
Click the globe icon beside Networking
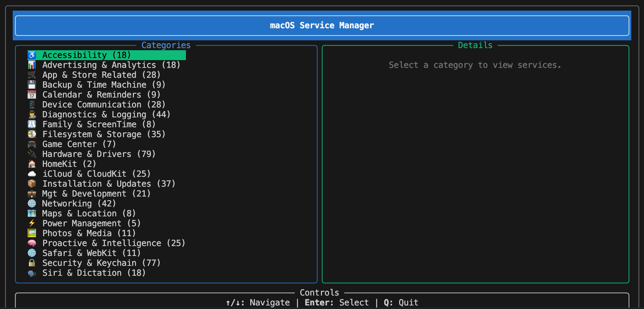32,203
